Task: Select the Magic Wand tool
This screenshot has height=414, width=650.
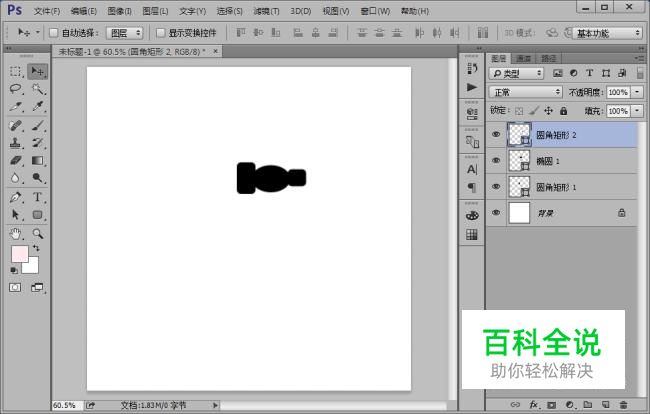Action: point(37,89)
